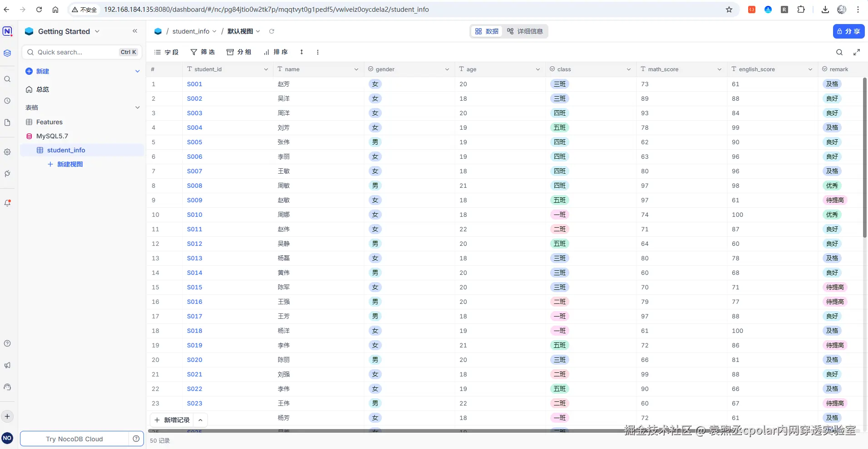The width and height of the screenshot is (868, 449).
Task: Click the NocoDB logo icon in left rail
Action: coord(7,31)
